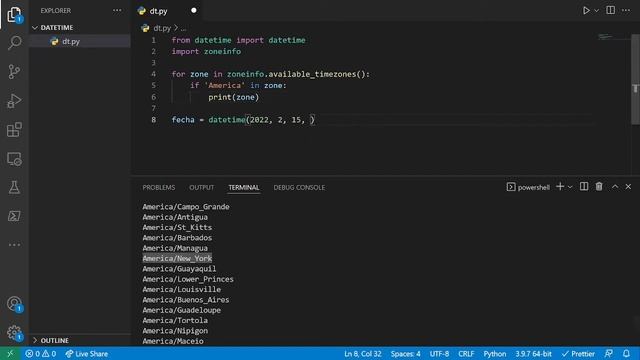Open errors and warnings count in status bar

[x=40, y=353]
